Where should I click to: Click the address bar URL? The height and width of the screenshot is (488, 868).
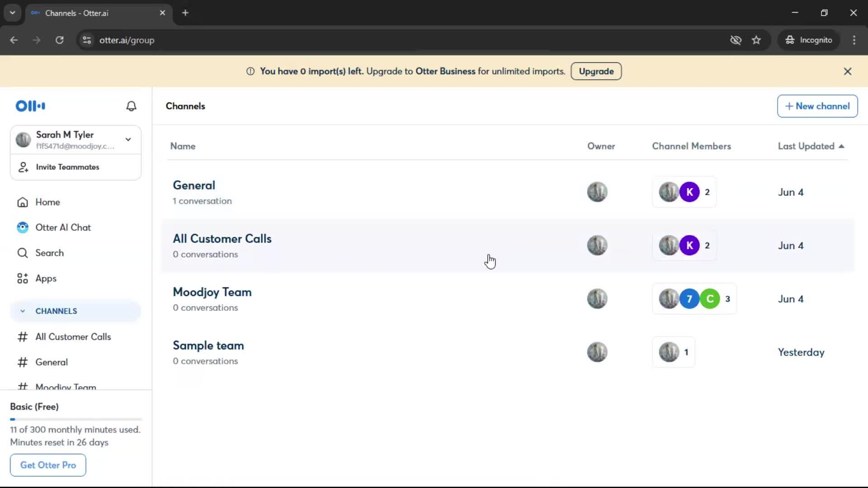tap(127, 40)
